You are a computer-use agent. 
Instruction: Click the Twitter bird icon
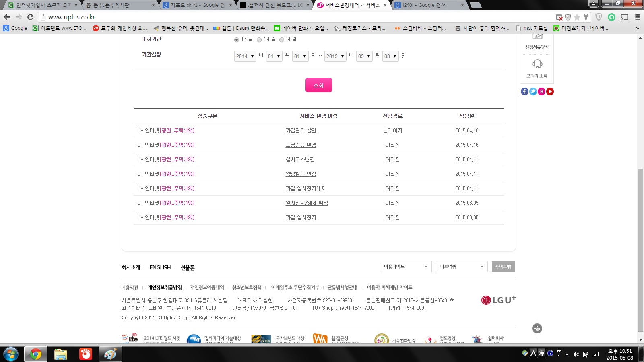[533, 92]
